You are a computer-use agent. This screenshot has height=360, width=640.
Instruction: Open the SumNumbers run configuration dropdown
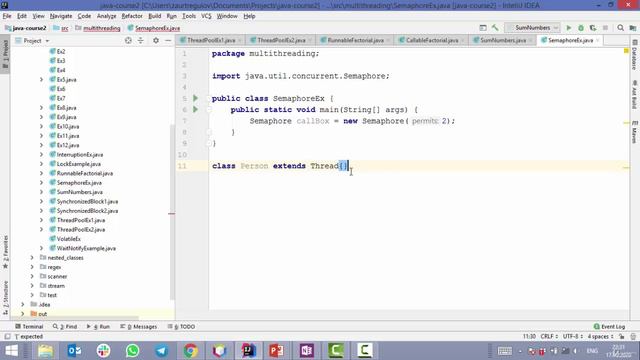pos(532,28)
